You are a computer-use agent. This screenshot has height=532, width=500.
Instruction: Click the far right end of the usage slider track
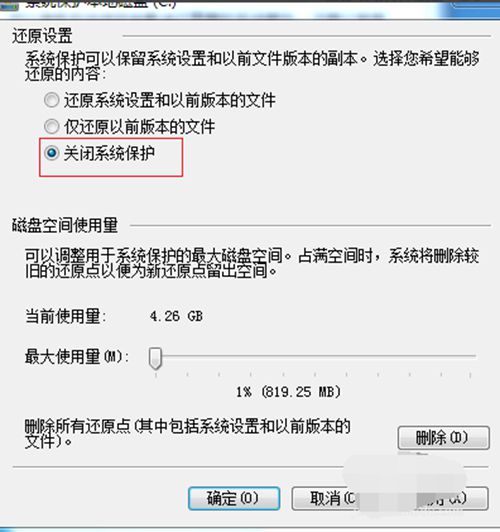click(474, 356)
